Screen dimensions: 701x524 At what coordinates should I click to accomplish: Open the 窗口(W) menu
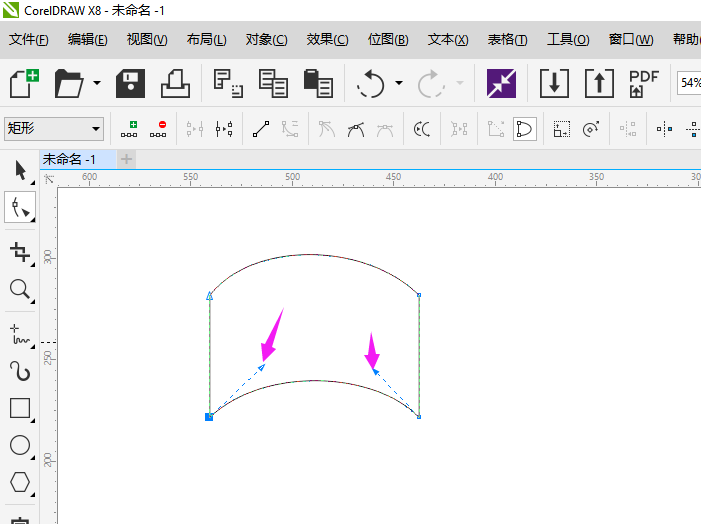pos(631,40)
